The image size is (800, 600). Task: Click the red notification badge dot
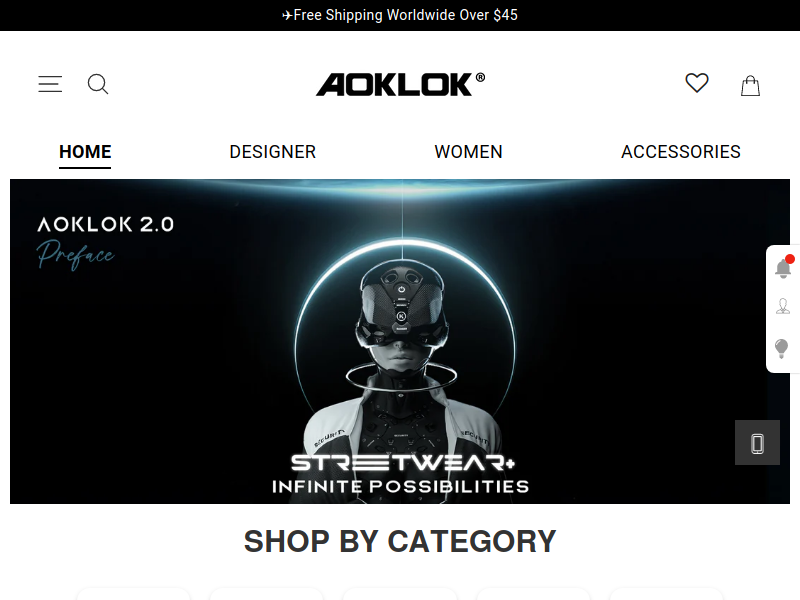pyautogui.click(x=790, y=259)
